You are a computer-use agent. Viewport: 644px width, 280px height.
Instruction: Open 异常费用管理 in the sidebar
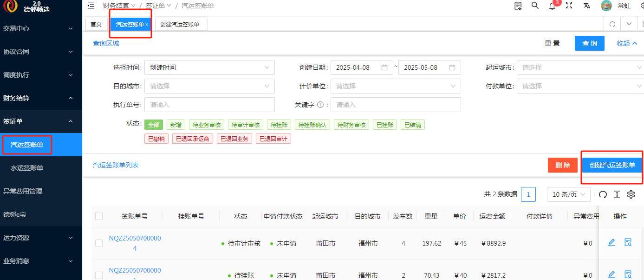point(41,191)
